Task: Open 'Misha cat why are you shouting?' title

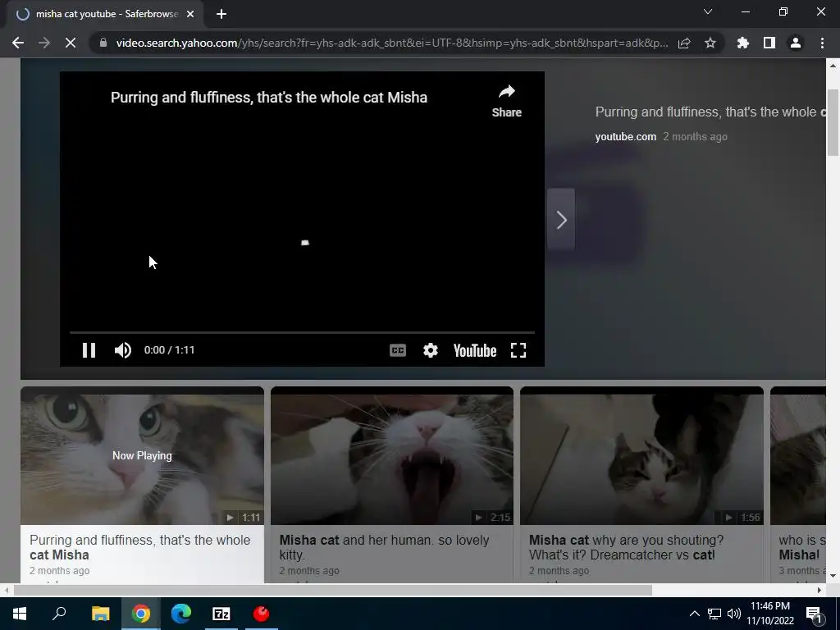Action: click(x=626, y=547)
